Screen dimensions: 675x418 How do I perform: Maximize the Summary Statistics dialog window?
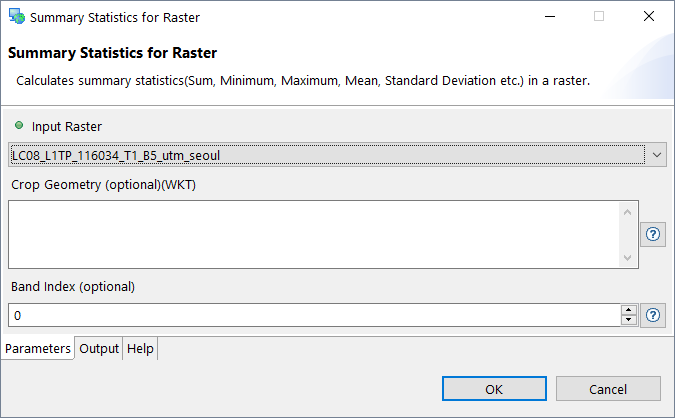pos(599,17)
